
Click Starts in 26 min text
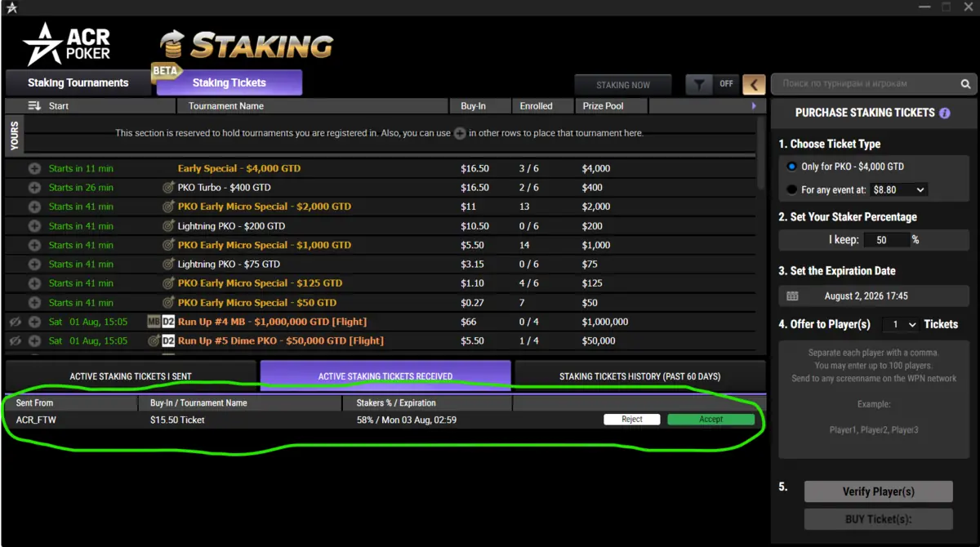(81, 187)
